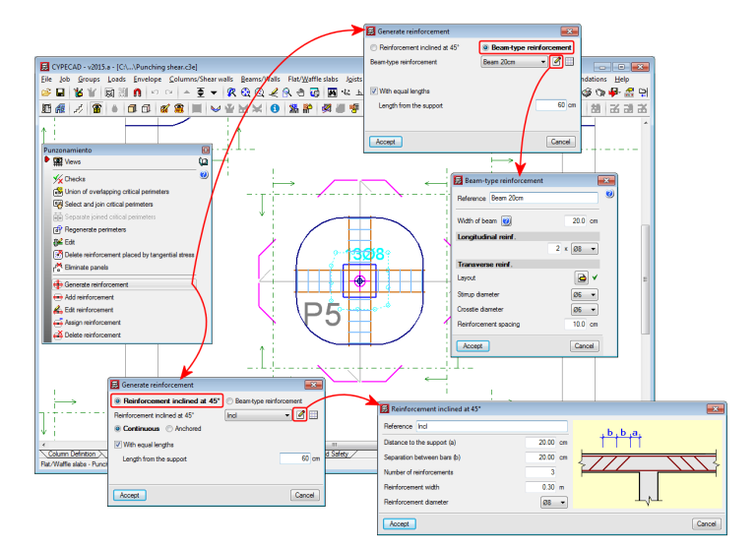
Task: Click the edit pencil icon beside Beam 20cm
Action: pos(556,61)
